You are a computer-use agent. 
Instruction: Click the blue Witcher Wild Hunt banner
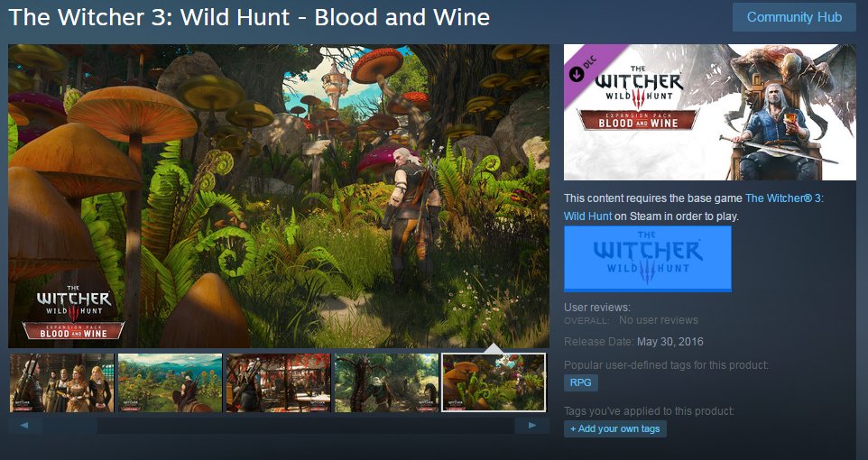pos(648,259)
